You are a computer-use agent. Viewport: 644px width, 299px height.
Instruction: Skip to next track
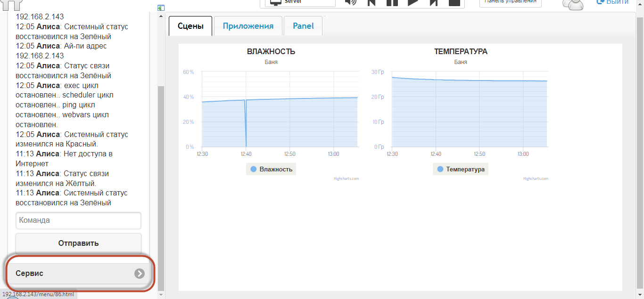433,2
